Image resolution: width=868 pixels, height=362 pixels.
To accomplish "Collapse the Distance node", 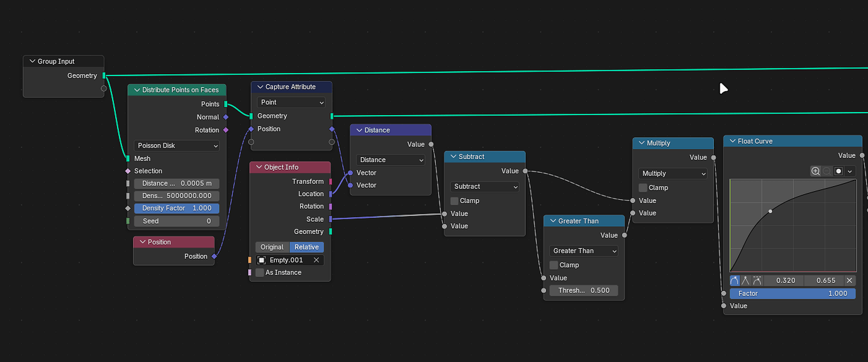I will coord(359,130).
